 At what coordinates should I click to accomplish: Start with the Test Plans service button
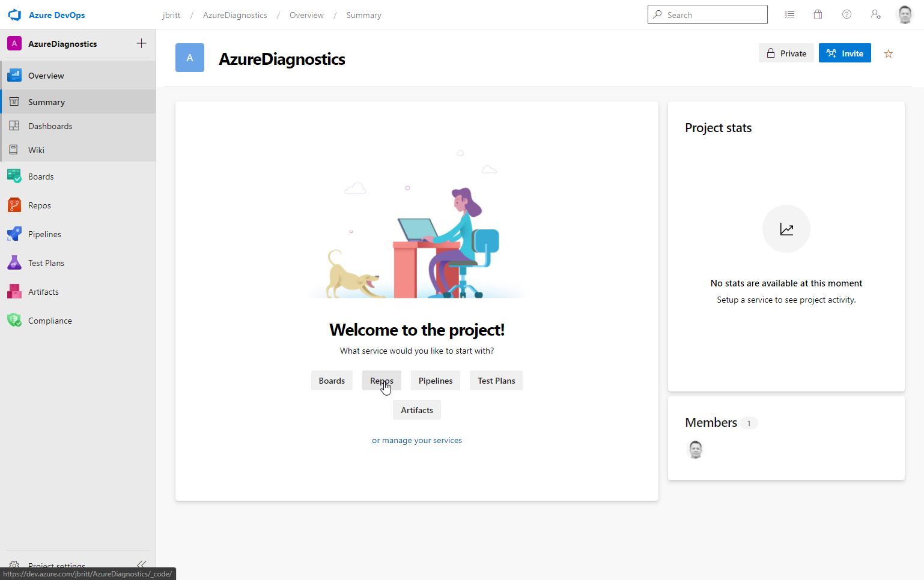496,381
